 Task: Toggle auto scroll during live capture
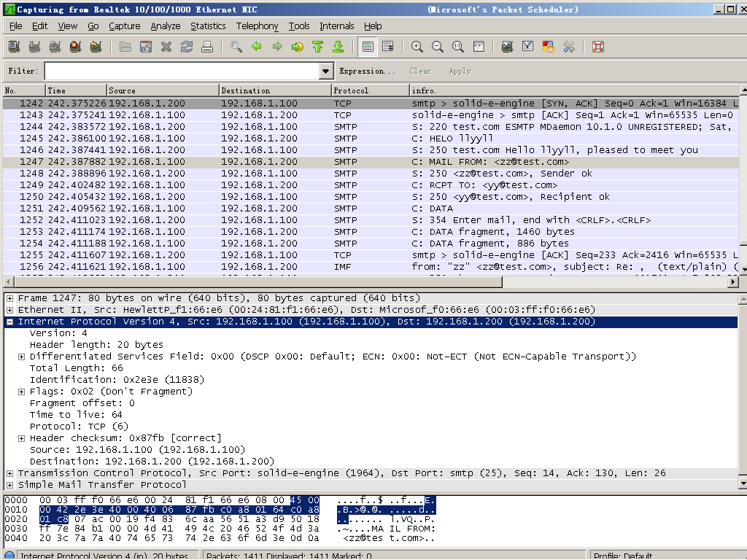tap(388, 47)
